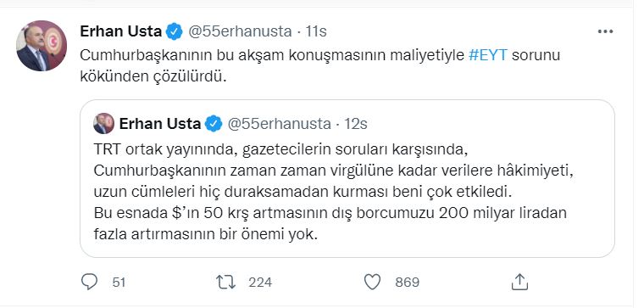Image resolution: width=644 pixels, height=308 pixels.
Task: Open Erhan Usta's large profile picture
Action: pyautogui.click(x=42, y=46)
